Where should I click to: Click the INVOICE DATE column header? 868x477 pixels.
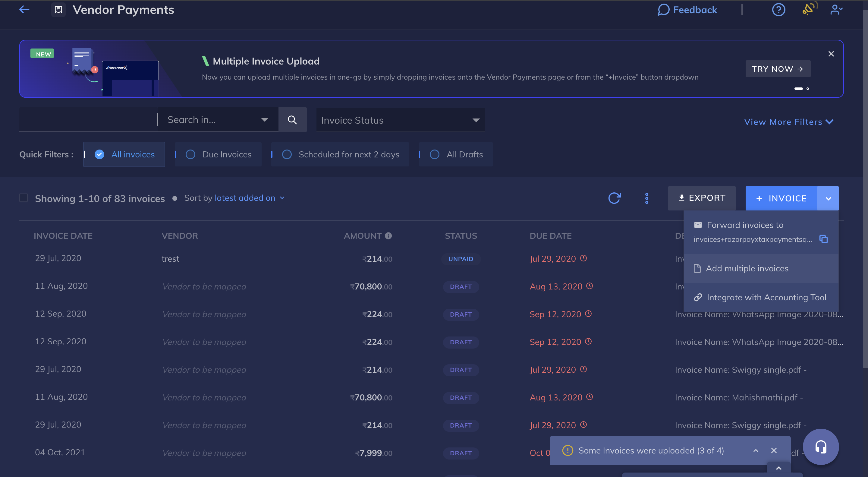[63, 235]
